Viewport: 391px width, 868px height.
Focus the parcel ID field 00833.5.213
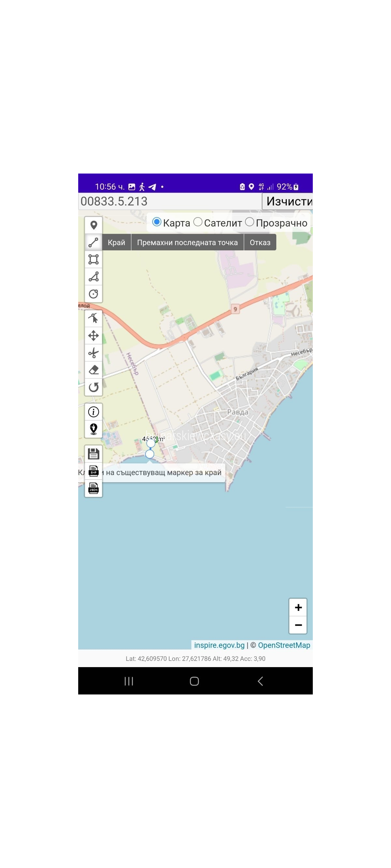[x=170, y=201]
